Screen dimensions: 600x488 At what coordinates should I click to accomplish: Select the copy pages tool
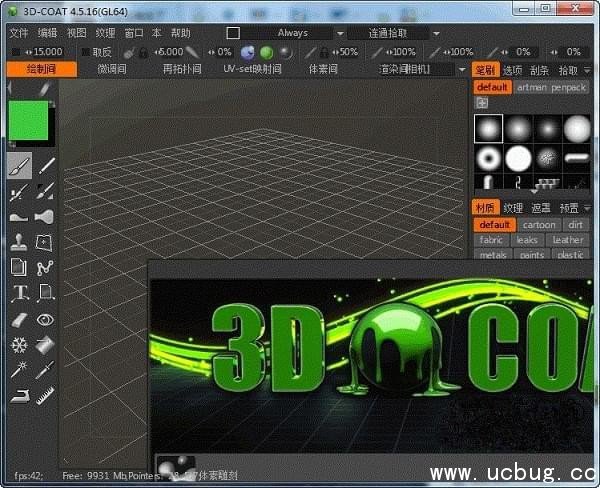pos(18,268)
